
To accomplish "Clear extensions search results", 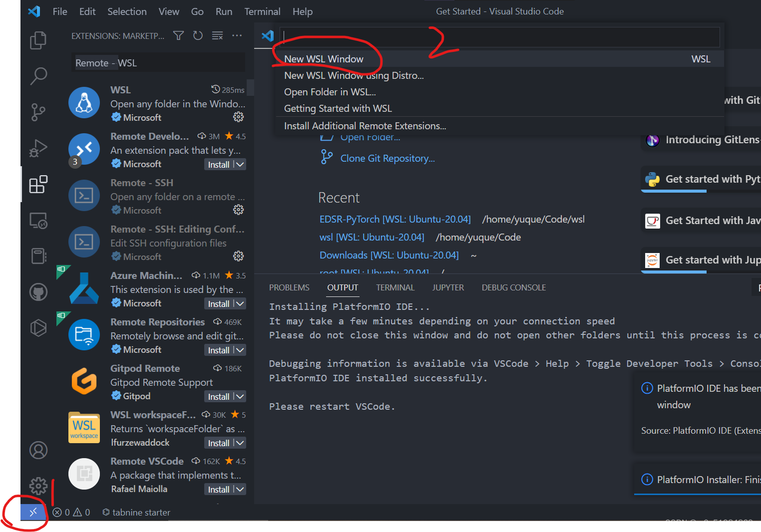I will pyautogui.click(x=217, y=35).
